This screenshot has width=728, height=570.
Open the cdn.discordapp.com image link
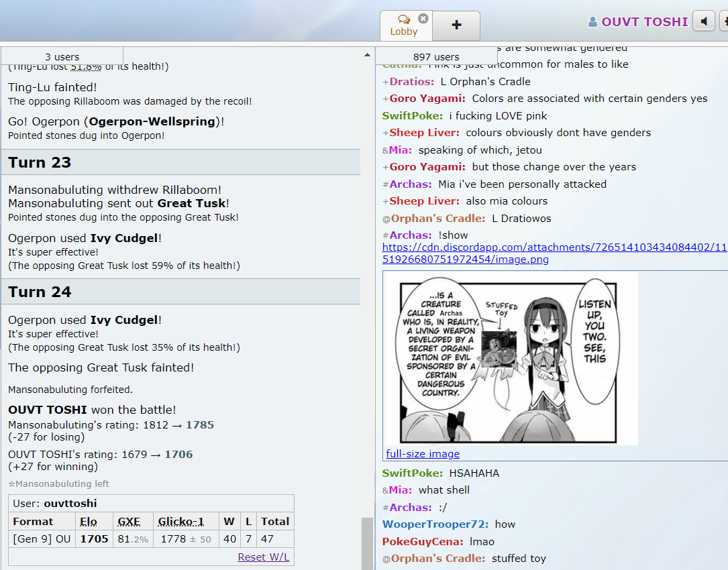554,253
